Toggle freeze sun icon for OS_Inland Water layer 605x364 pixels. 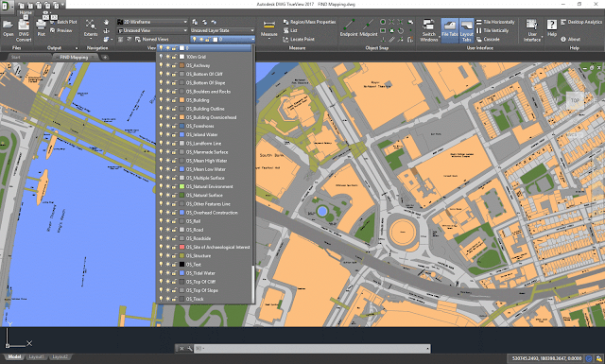point(168,134)
